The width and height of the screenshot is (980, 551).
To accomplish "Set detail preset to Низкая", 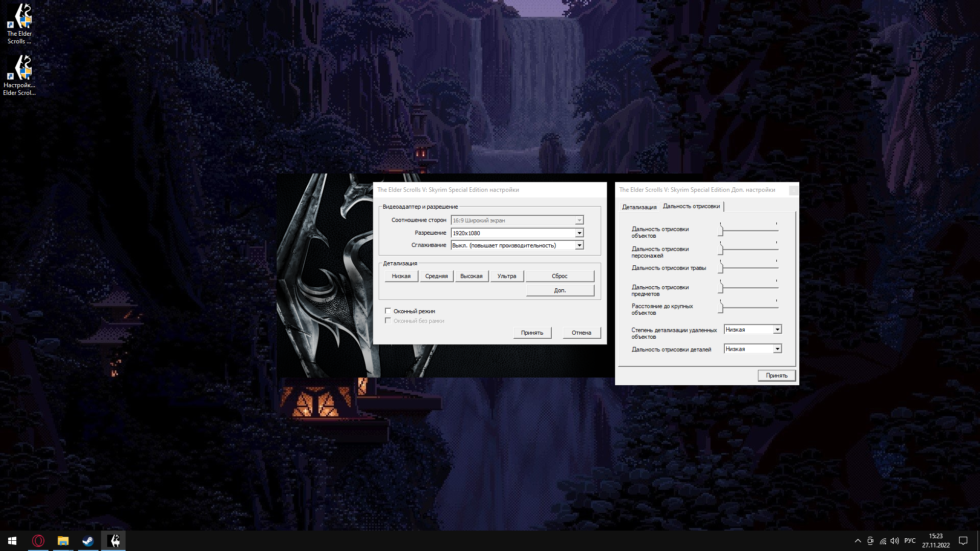I will [401, 276].
